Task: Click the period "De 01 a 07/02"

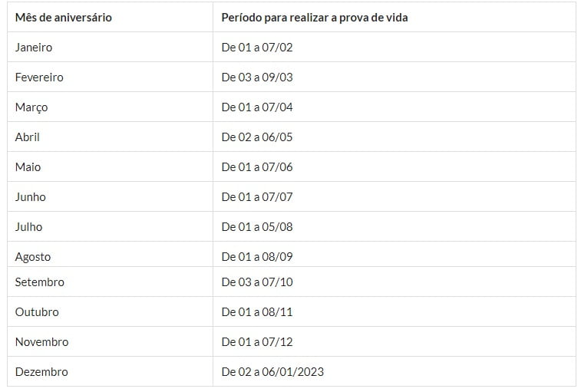Action: pos(257,47)
